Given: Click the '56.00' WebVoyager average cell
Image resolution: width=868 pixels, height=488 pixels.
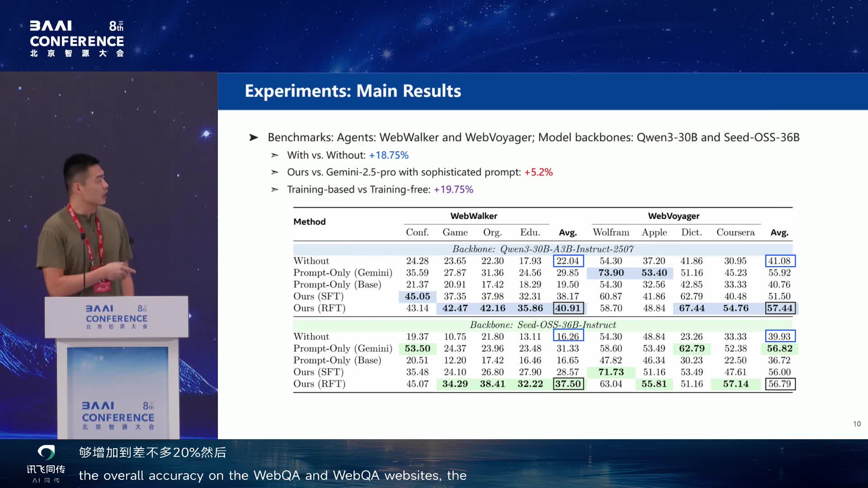Looking at the screenshot, I should coord(779,372).
